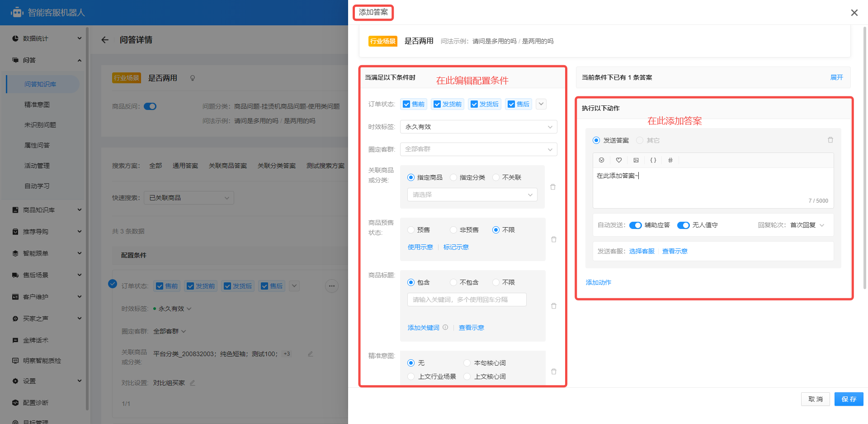Toggle the 辅助应答 switch

click(x=635, y=225)
